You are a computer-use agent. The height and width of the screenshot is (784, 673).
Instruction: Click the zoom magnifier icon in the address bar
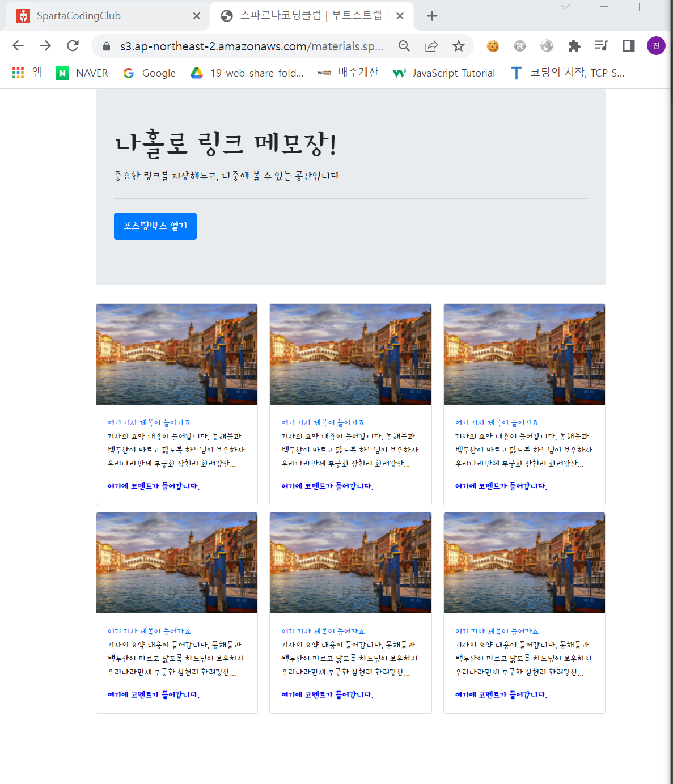404,46
